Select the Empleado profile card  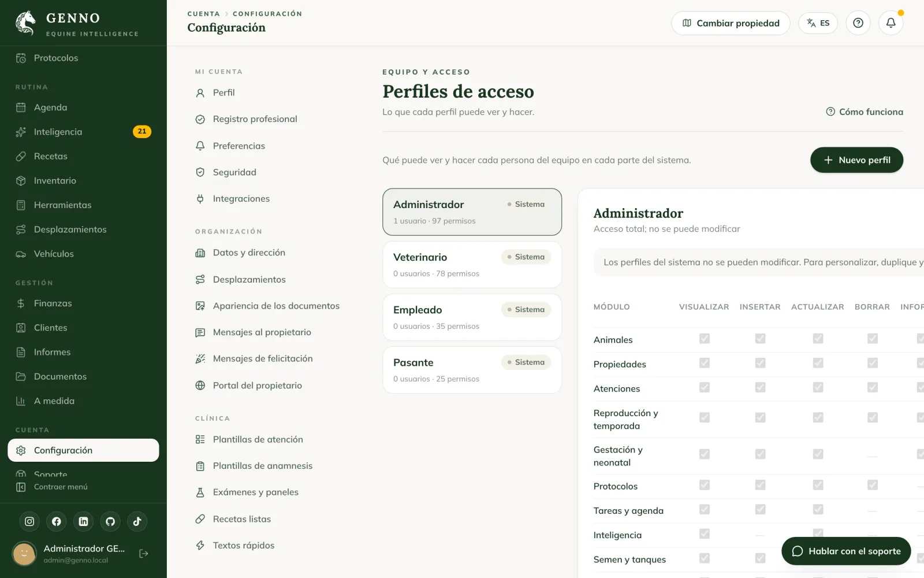[x=472, y=317]
